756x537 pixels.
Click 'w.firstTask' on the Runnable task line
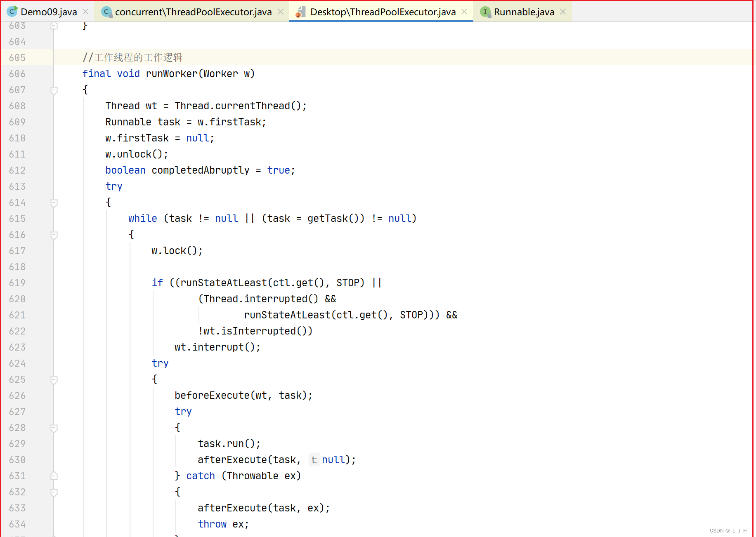coord(229,122)
